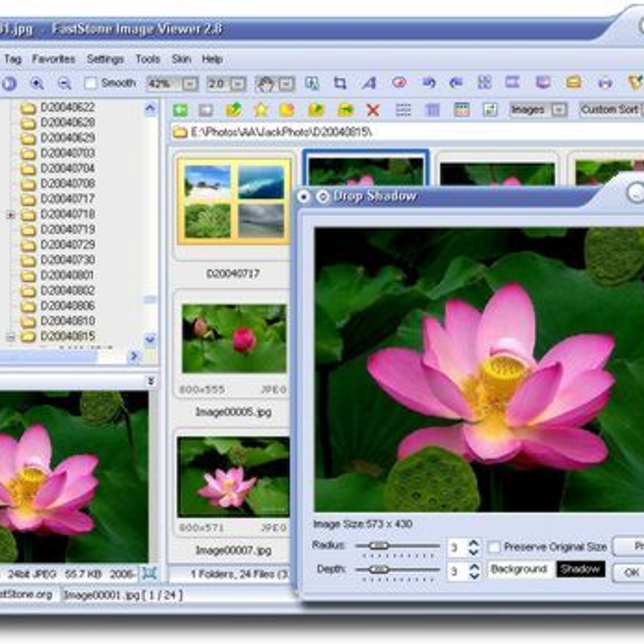Adjust the Depth slider handle
644x644 pixels.
pos(379,569)
